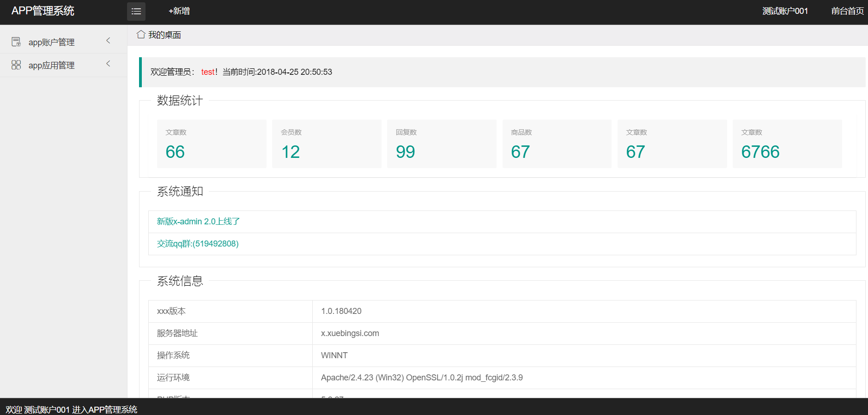Open the +新增 dropdown in top bar

(179, 11)
